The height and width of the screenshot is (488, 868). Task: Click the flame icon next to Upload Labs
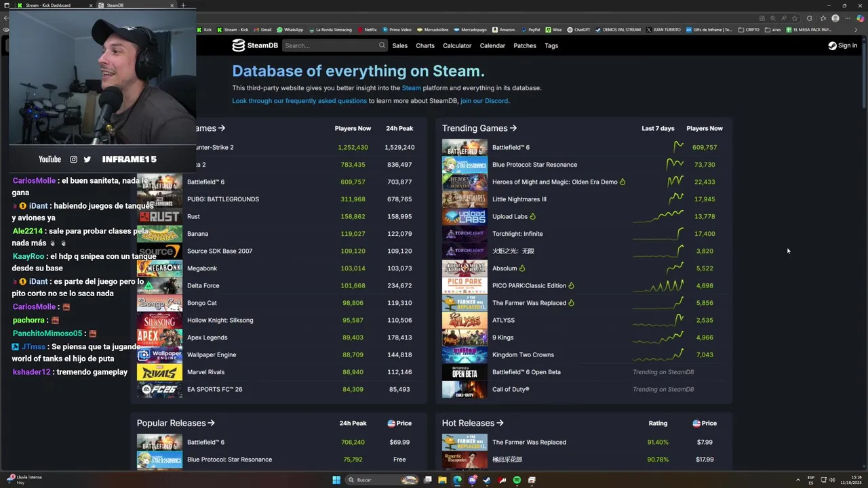pyautogui.click(x=532, y=216)
